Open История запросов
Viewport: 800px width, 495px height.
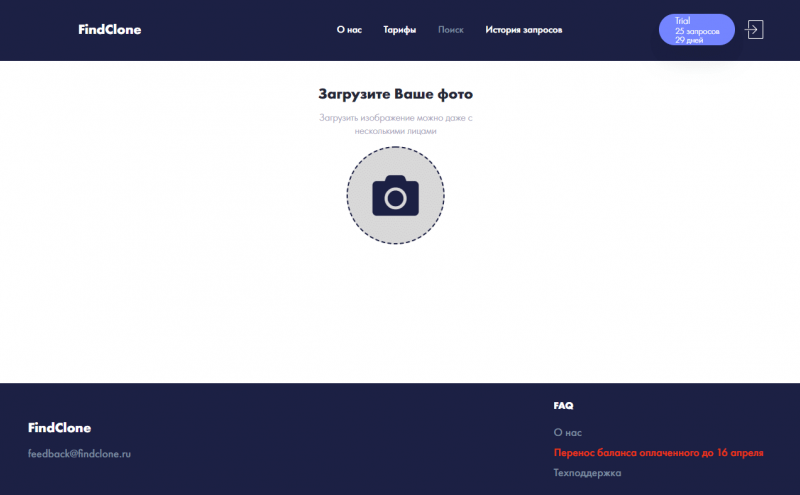tap(523, 30)
